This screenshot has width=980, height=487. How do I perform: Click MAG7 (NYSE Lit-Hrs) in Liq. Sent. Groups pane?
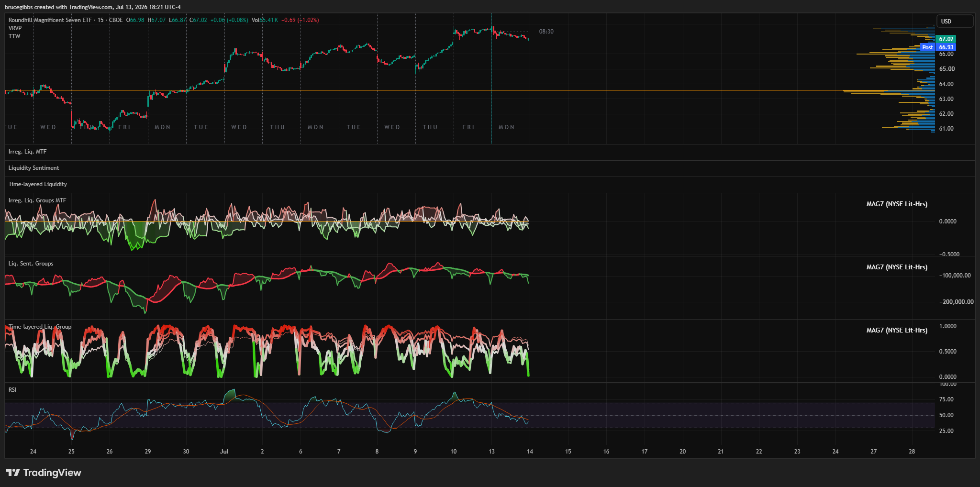[897, 267]
